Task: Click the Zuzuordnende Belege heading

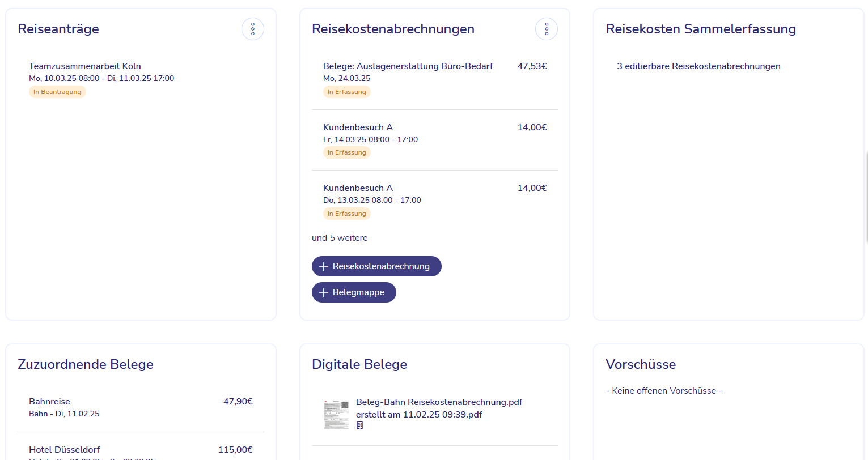Action: [86, 364]
